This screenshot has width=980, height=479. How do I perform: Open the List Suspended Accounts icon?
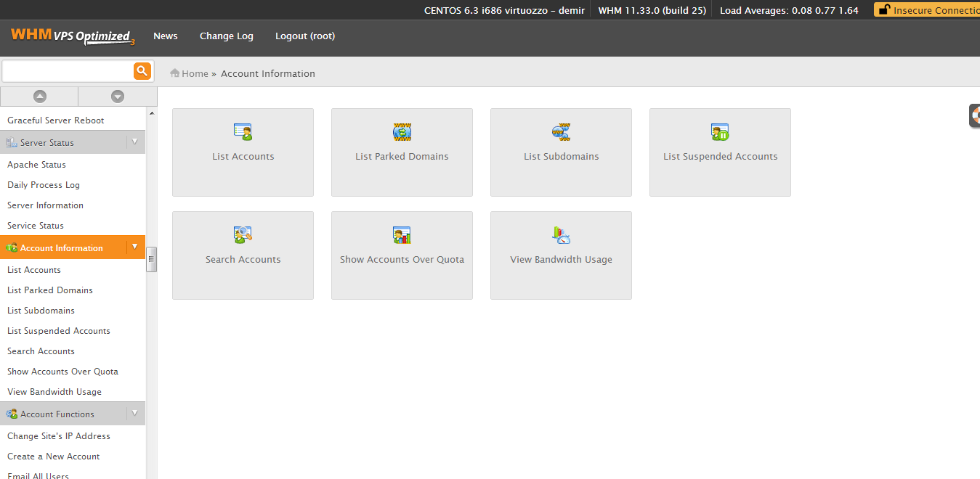tap(720, 132)
